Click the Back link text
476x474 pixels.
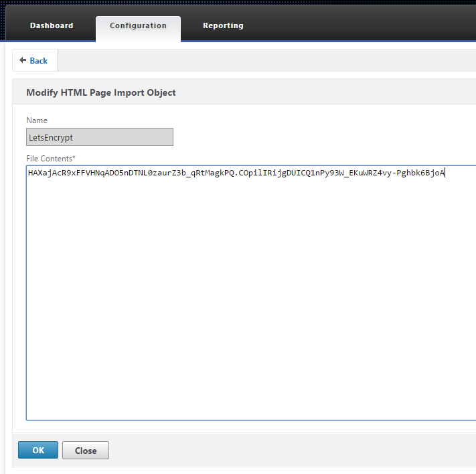pos(39,61)
